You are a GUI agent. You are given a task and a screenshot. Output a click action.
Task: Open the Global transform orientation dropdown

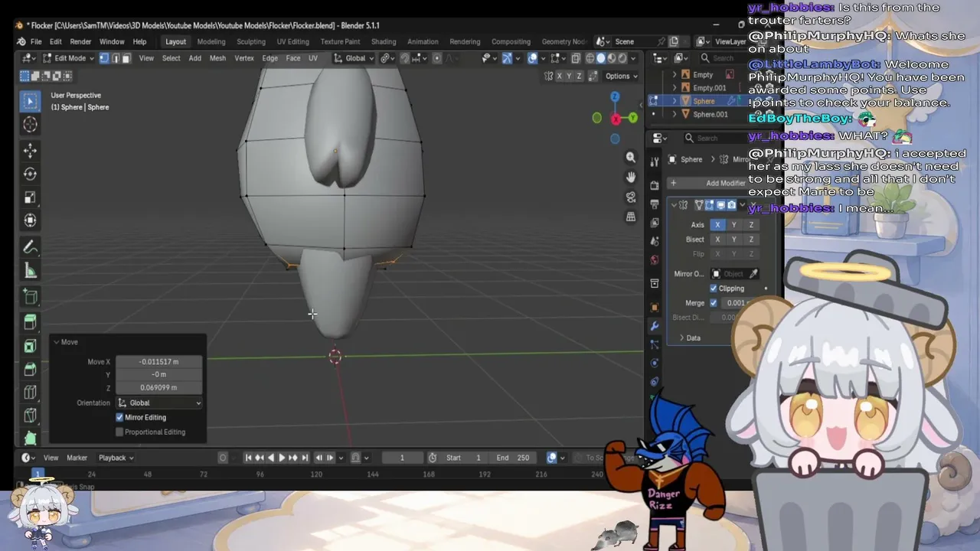pos(355,58)
